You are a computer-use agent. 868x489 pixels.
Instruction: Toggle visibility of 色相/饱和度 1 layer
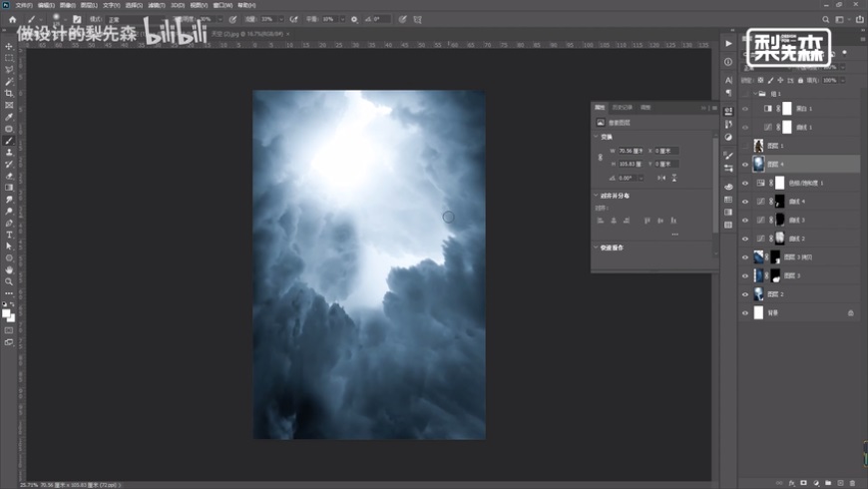coord(745,184)
